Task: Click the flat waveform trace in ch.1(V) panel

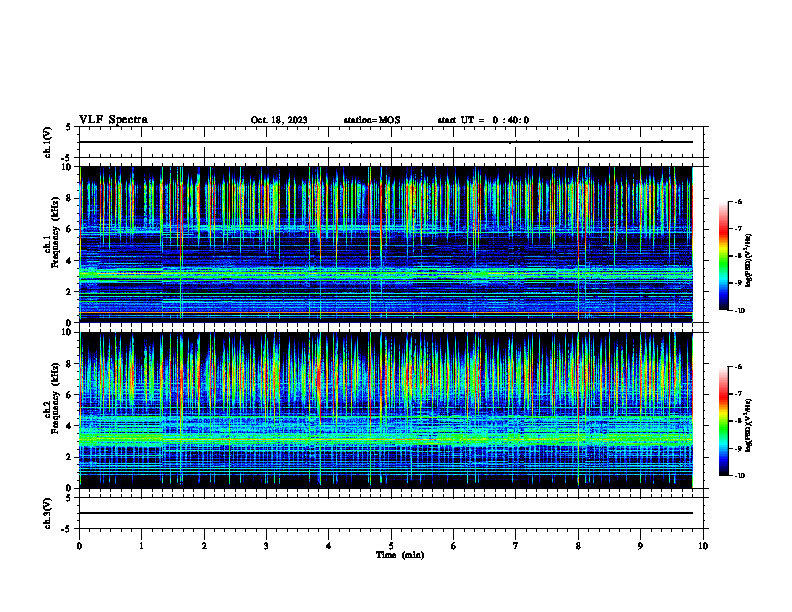Action: [386, 142]
